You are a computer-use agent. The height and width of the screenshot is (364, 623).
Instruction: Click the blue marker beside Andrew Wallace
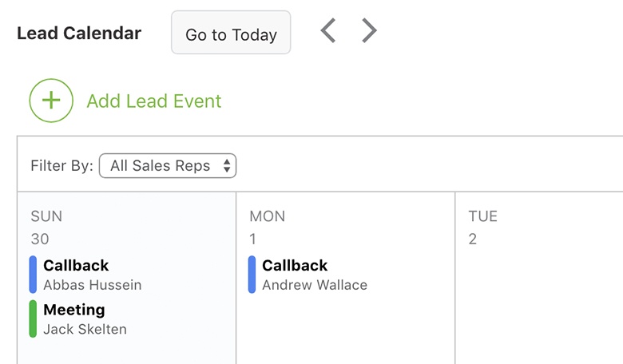[252, 274]
